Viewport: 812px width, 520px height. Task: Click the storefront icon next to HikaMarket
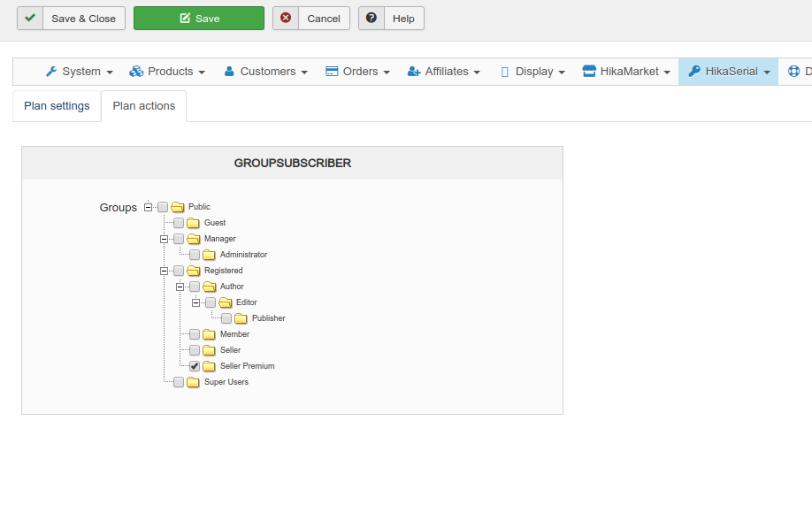pos(589,71)
